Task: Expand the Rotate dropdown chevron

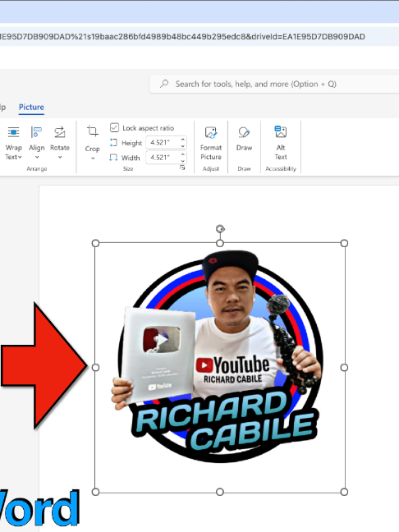Action: pos(60,157)
